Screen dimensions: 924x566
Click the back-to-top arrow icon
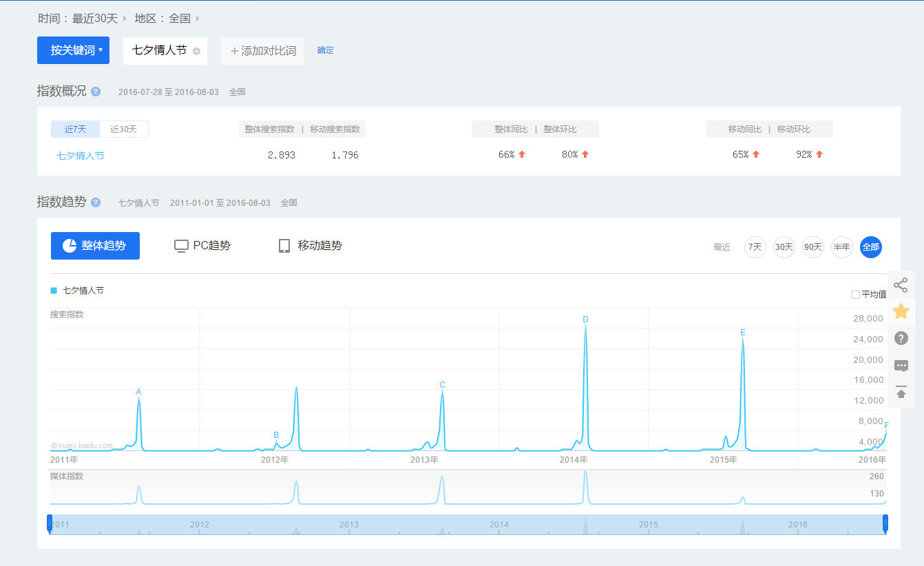click(901, 392)
